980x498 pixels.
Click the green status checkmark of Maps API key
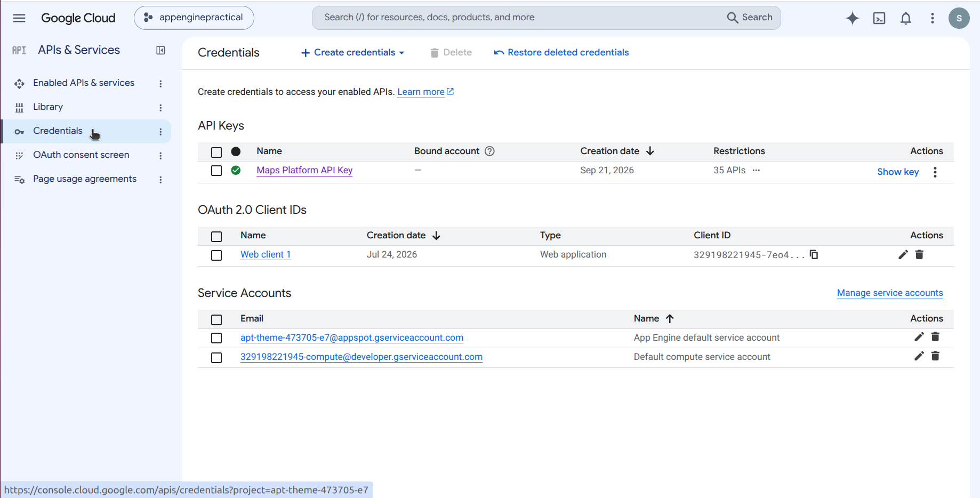tap(236, 170)
